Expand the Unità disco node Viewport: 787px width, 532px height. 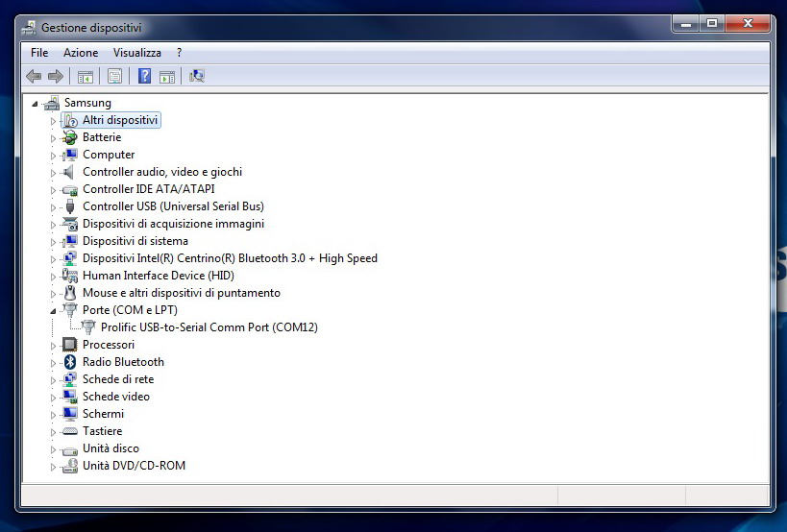coord(53,449)
